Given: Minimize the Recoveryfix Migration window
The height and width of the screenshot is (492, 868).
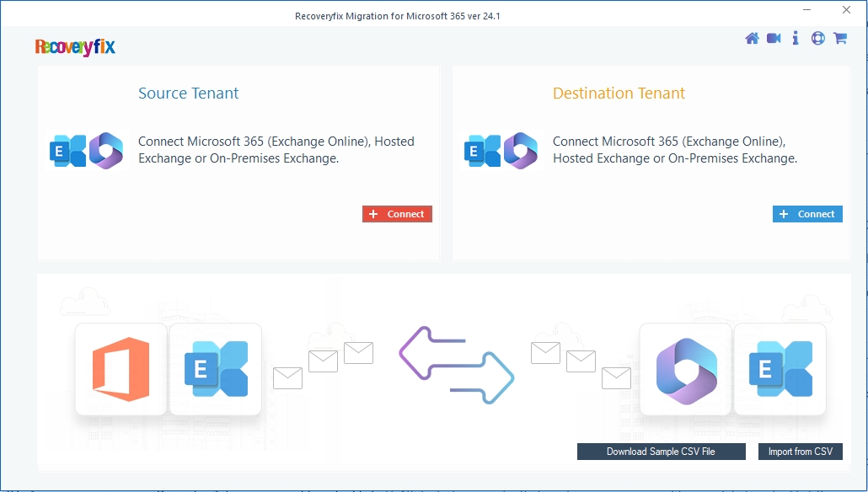Looking at the screenshot, I should tap(807, 10).
